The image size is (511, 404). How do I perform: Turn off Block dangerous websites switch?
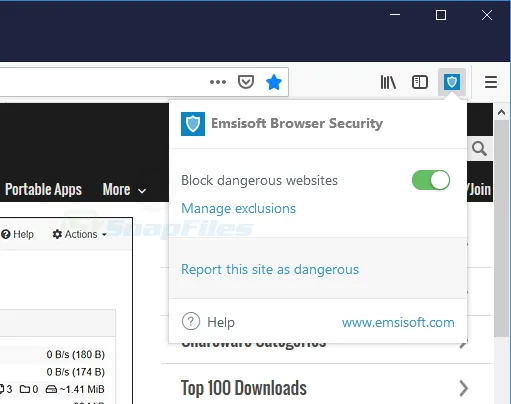pyautogui.click(x=431, y=180)
